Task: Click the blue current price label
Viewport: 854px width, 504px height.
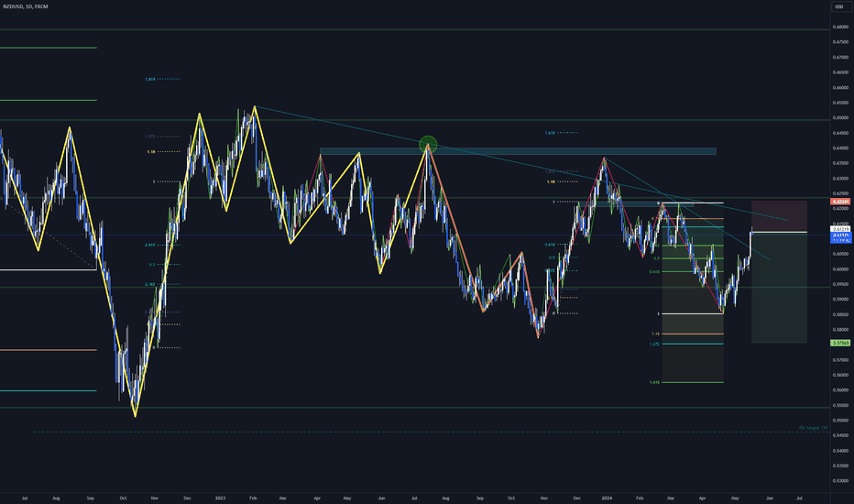Action: pos(840,237)
